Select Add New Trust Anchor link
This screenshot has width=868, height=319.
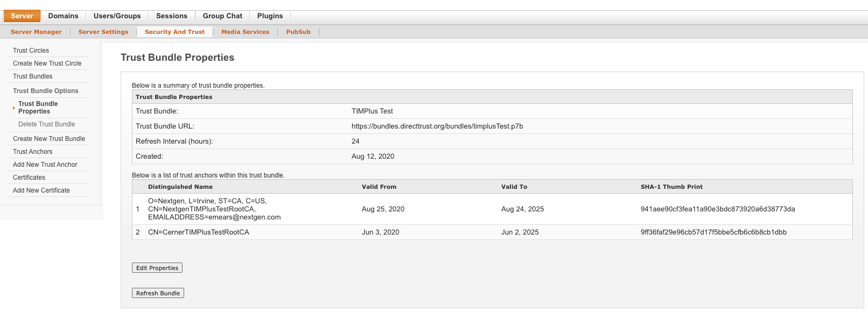tap(45, 165)
